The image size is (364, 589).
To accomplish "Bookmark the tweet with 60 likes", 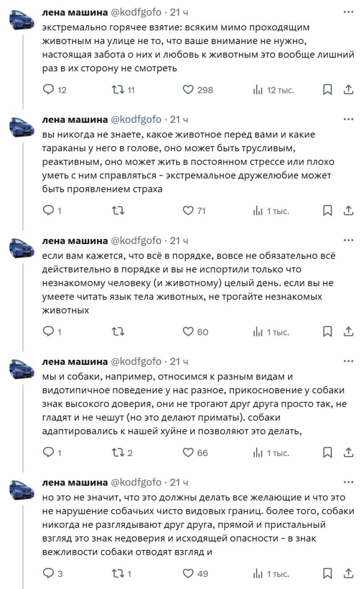I will pos(327,332).
